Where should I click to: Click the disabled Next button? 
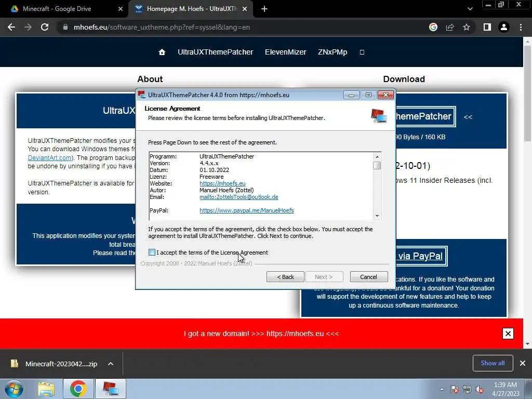coord(324,277)
